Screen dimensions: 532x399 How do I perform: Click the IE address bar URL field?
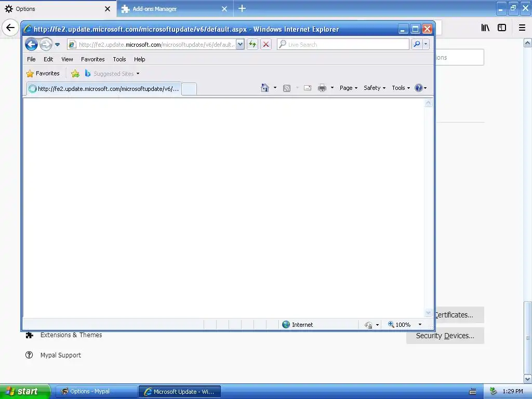point(156,45)
